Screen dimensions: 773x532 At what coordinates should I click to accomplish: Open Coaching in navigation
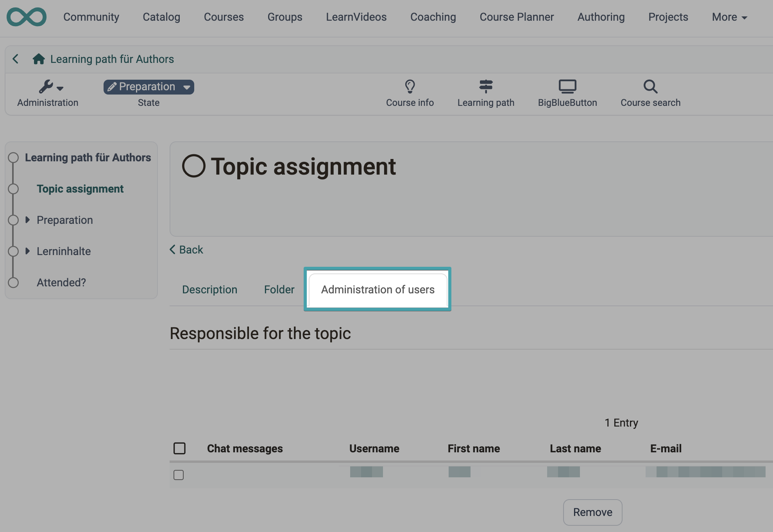point(433,17)
